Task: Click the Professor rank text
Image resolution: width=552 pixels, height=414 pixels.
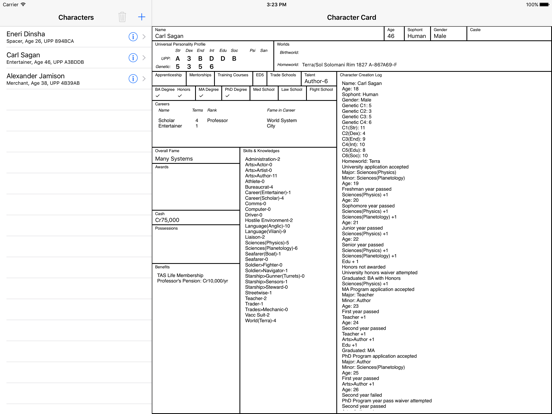Action: point(217,120)
